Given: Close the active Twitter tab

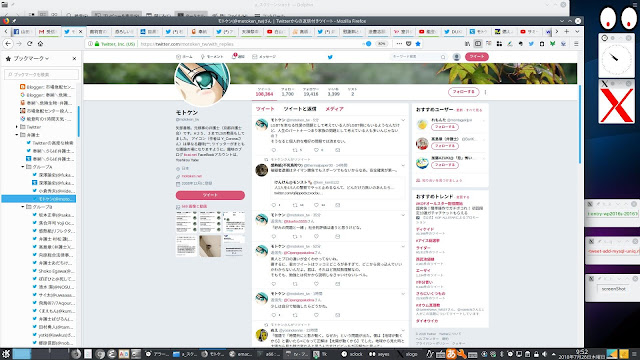Looking at the screenshot, I should click(x=80, y=31).
